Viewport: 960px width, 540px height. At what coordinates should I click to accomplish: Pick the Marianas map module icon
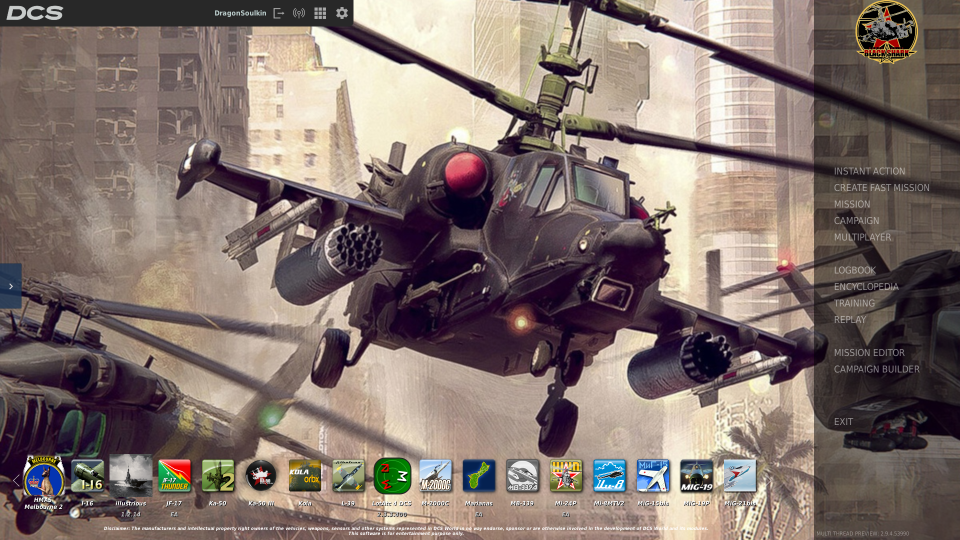pos(479,476)
